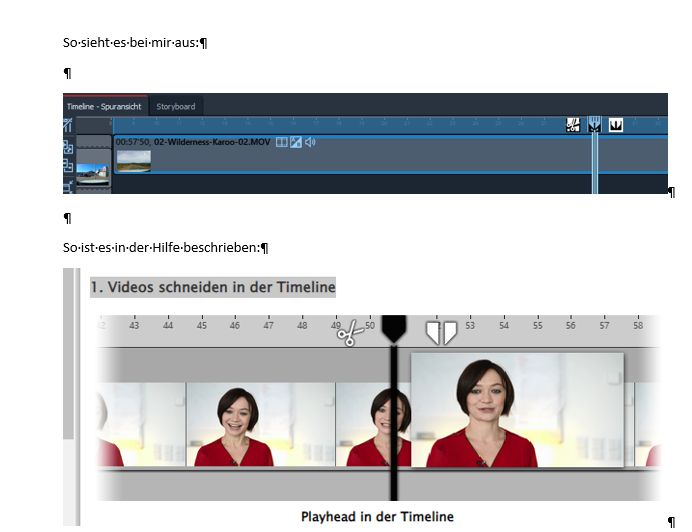
Task: Click the trim marker icon right of the blue playhead
Action: [x=616, y=125]
